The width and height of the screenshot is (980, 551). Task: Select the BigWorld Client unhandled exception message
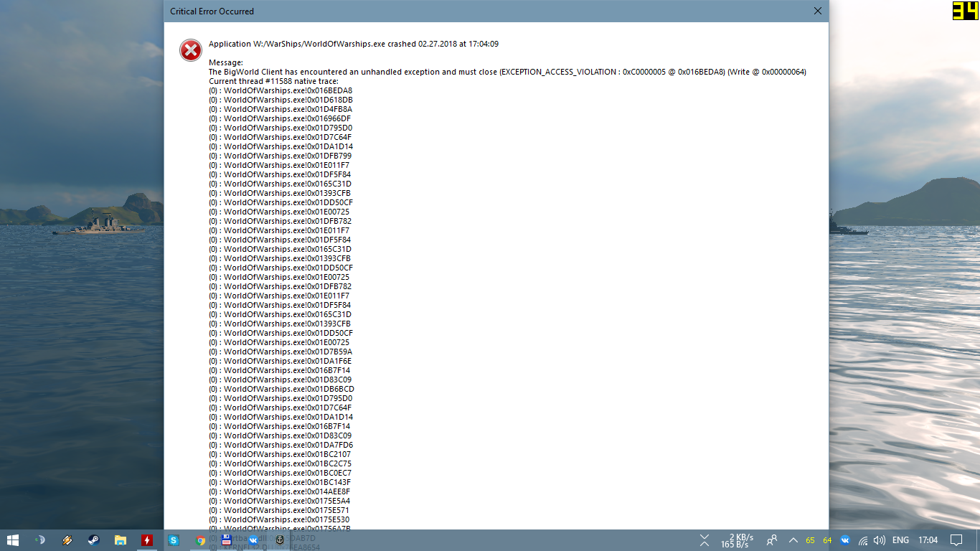click(507, 72)
